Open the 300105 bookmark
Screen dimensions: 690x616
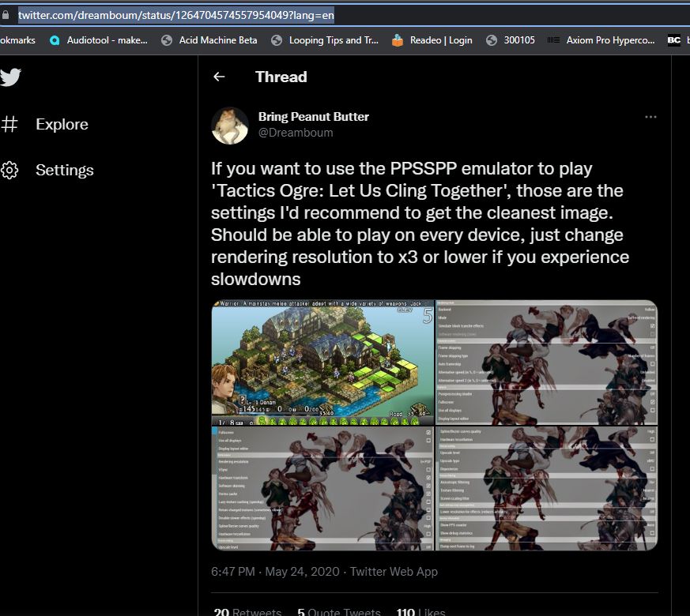coord(519,40)
